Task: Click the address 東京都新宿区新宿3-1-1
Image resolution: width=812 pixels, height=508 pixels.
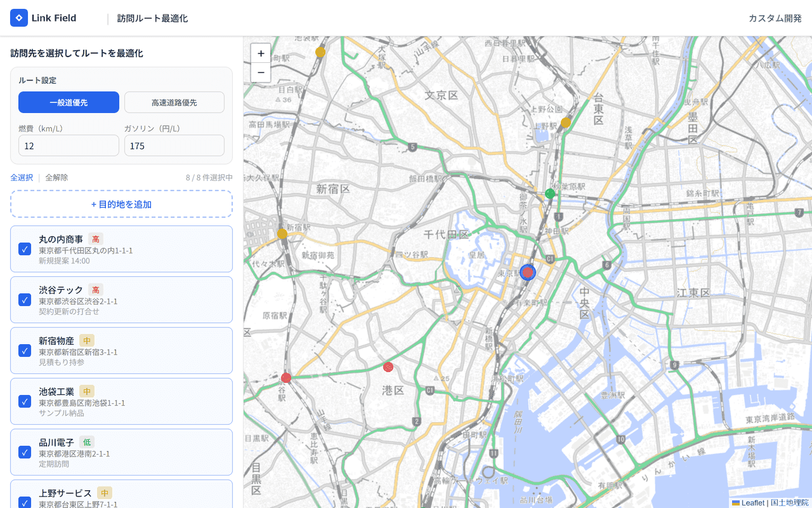Action: point(78,352)
